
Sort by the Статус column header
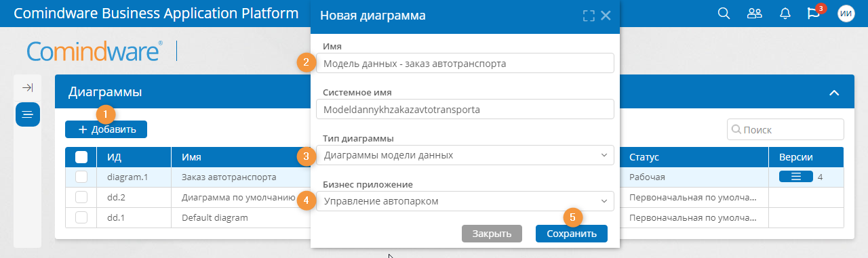(x=694, y=157)
